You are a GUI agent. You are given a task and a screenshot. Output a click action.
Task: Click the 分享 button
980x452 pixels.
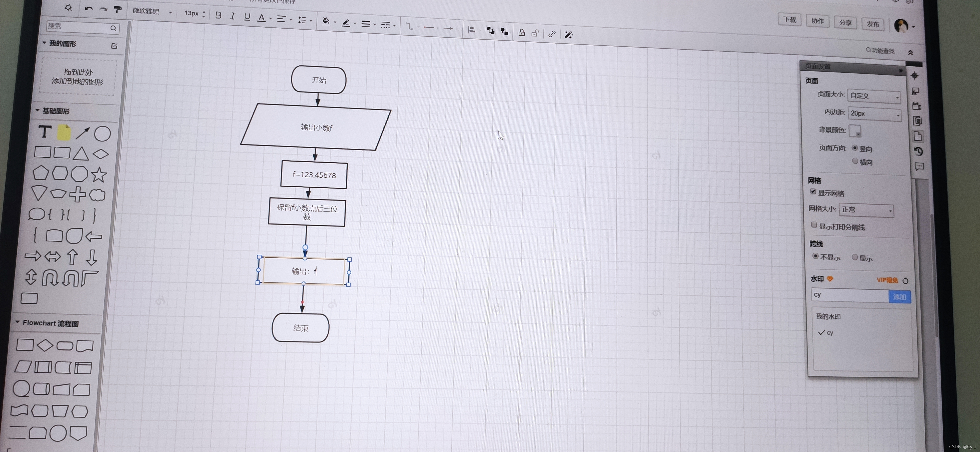click(x=845, y=23)
